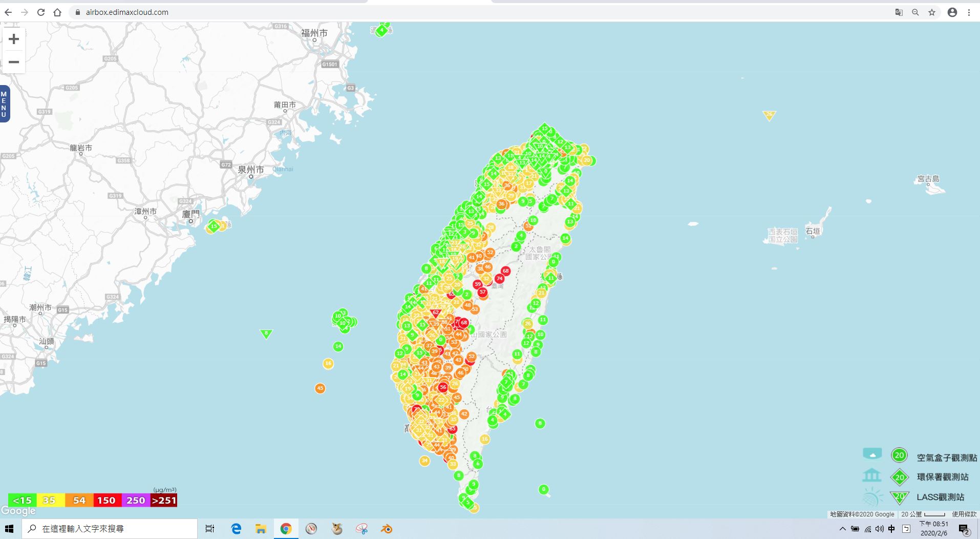Click the red 150 legend swatch

tap(107, 500)
